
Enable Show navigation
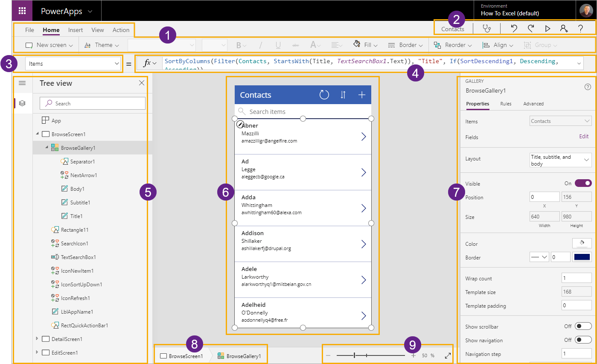[582, 340]
